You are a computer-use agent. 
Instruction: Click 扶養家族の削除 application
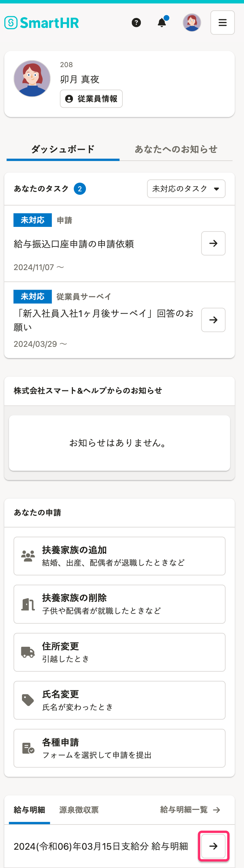coord(119,604)
